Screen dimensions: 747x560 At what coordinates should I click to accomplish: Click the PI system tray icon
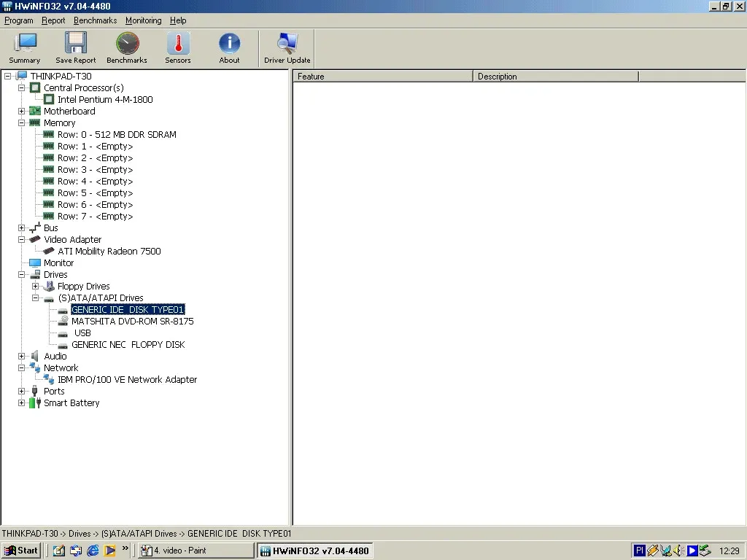coord(639,551)
